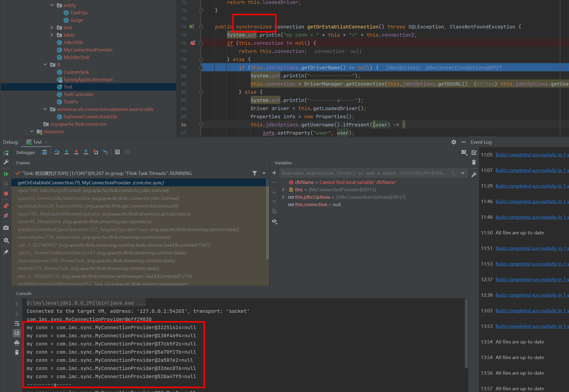The image size is (569, 392).
Task: Select frame open:140, JdbcOutputFormat
Action: [139, 190]
